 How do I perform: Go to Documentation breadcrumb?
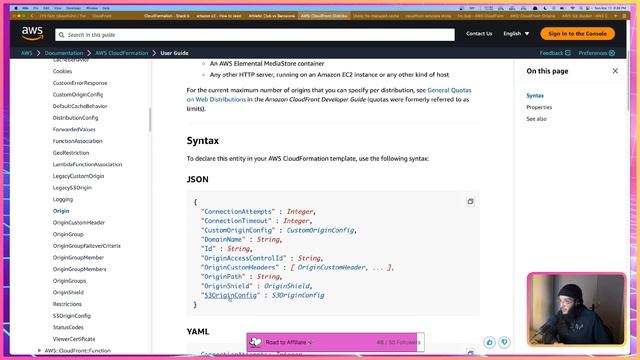[64, 53]
